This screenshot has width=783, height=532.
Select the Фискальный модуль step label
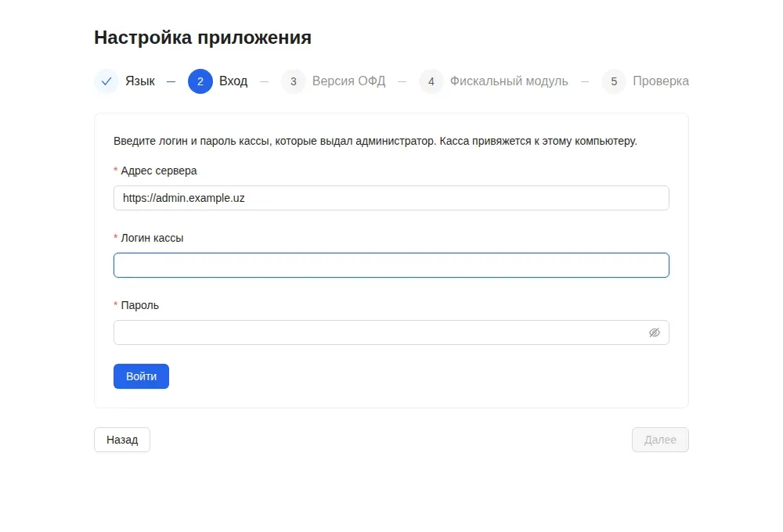(509, 81)
